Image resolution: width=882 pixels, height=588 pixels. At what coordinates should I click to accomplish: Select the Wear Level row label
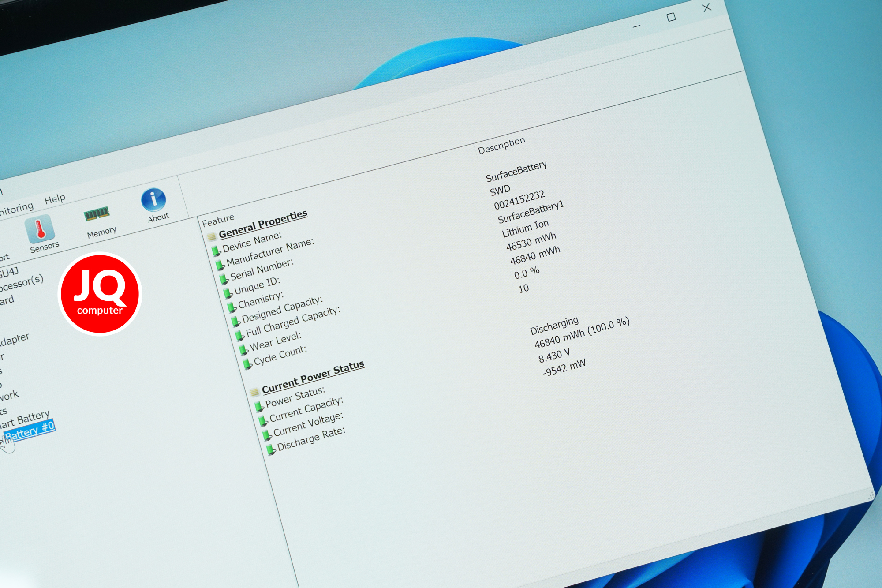pos(276,341)
